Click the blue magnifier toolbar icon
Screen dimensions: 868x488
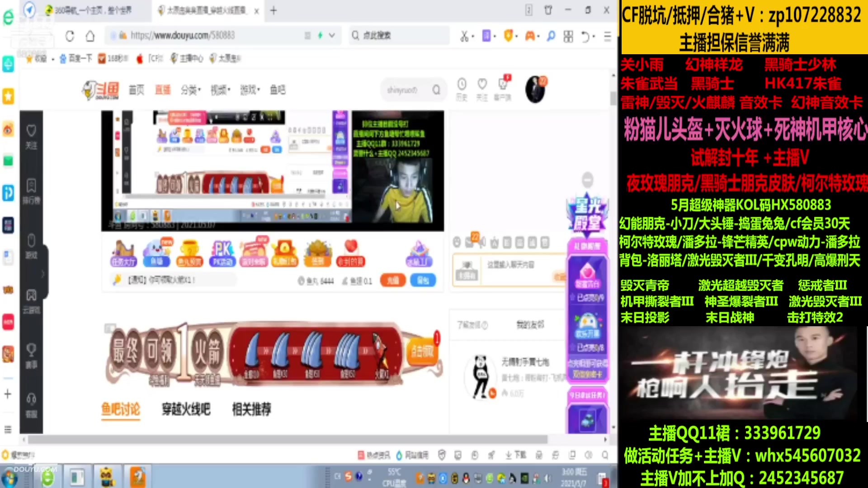(x=551, y=36)
